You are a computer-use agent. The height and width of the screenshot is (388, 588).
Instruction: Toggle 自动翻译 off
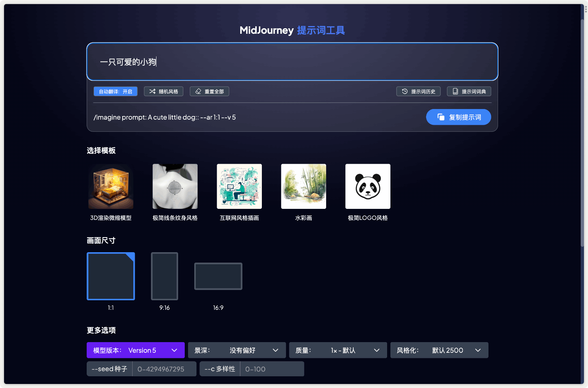[115, 91]
